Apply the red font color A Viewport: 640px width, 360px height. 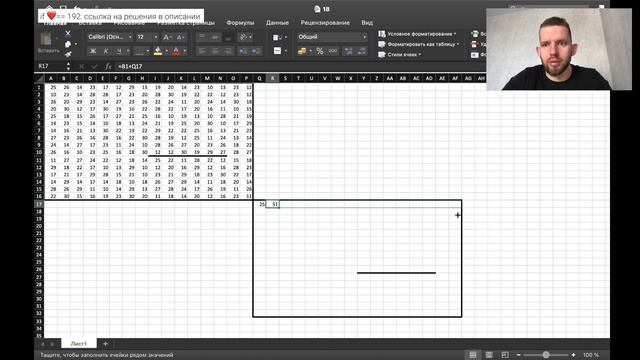pyautogui.click(x=176, y=51)
